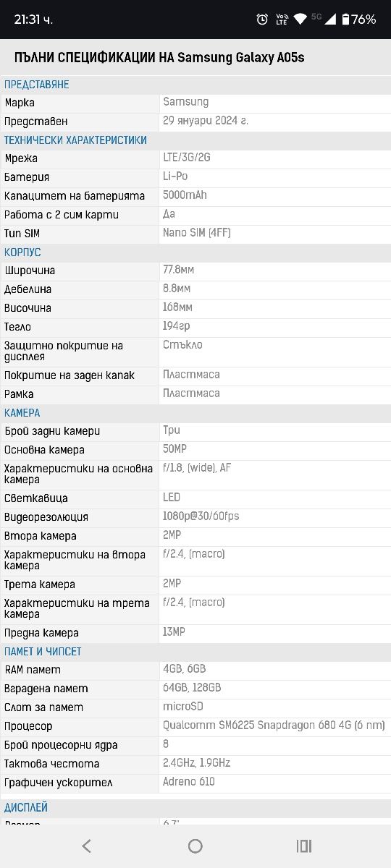Image resolution: width=391 pixels, height=868 pixels.
Task: Tap the label Трета камера
Action: tap(41, 584)
